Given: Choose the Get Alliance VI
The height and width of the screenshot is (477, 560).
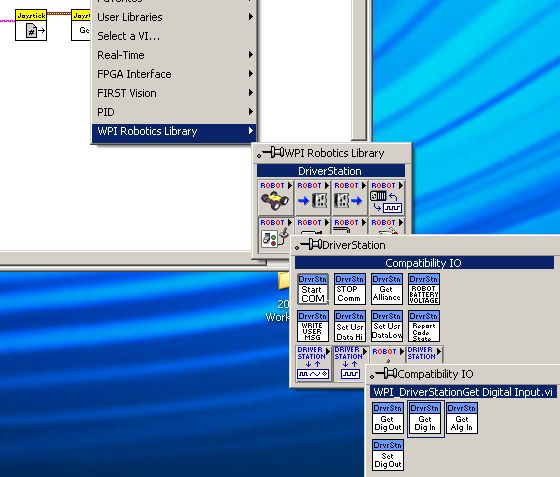Looking at the screenshot, I should click(387, 289).
